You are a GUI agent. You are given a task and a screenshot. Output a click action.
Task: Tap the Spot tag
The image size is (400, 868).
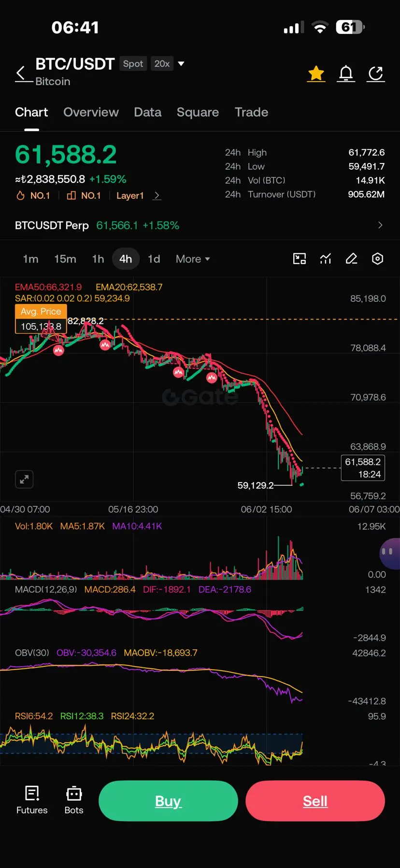(133, 64)
